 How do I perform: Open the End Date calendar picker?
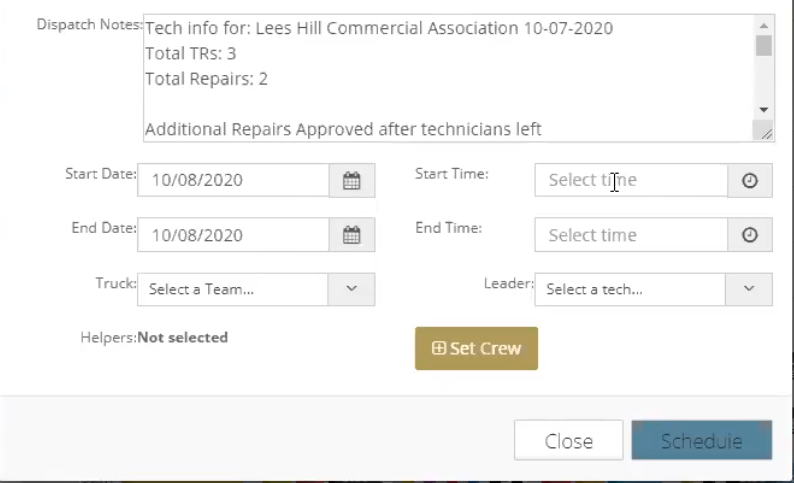coord(351,236)
